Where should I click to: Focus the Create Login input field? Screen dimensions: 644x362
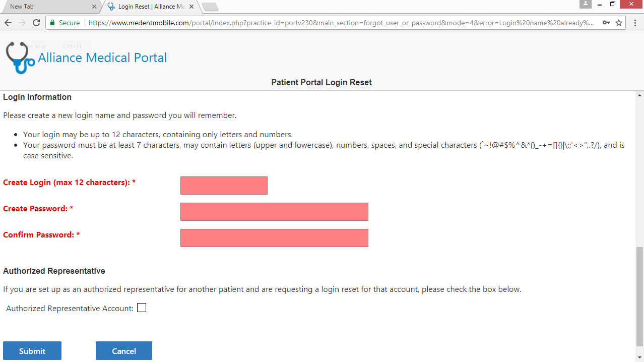pyautogui.click(x=224, y=186)
